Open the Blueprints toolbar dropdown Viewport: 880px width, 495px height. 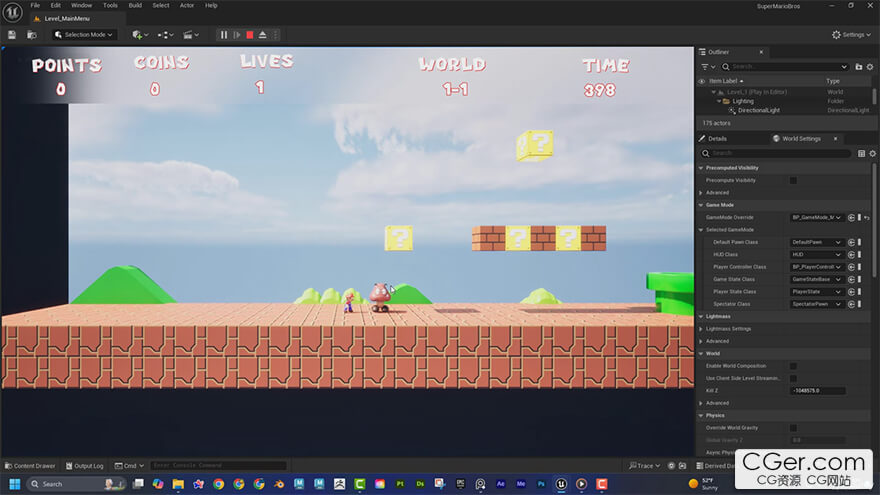click(165, 35)
